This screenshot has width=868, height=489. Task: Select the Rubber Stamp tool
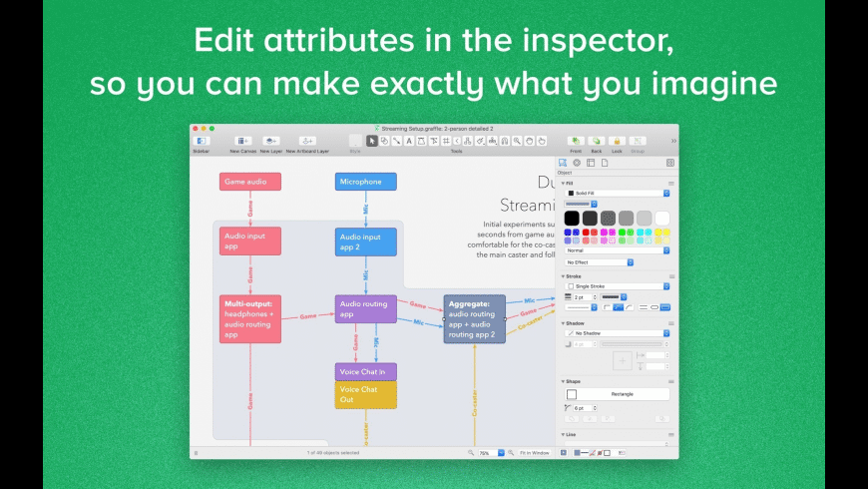[493, 142]
